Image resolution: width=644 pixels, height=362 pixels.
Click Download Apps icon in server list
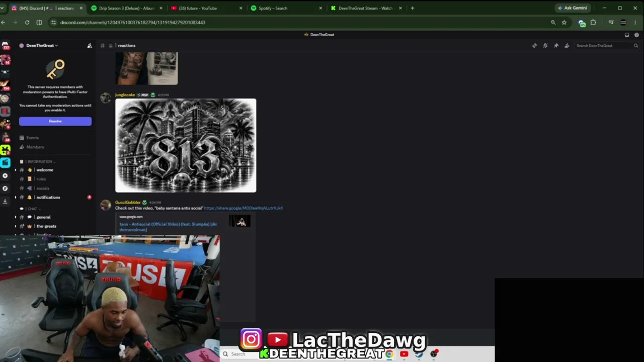pyautogui.click(x=5, y=201)
